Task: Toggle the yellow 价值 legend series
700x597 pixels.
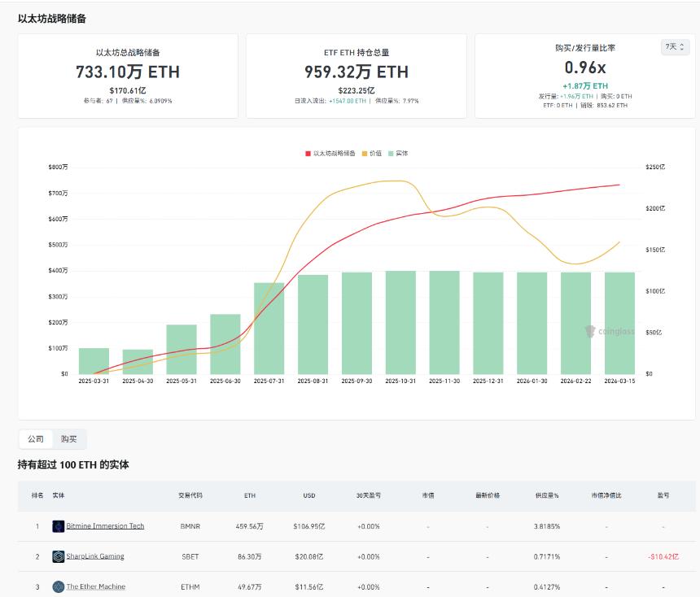Action: tap(372, 154)
